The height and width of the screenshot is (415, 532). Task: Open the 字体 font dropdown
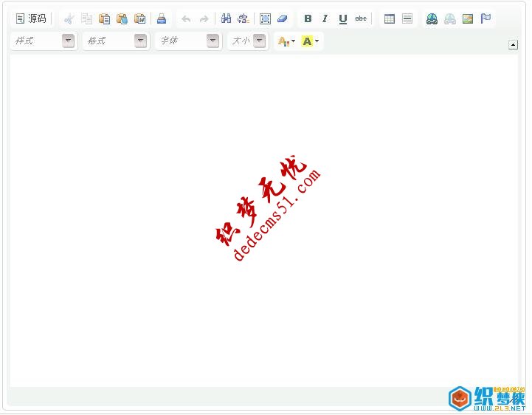(x=188, y=41)
